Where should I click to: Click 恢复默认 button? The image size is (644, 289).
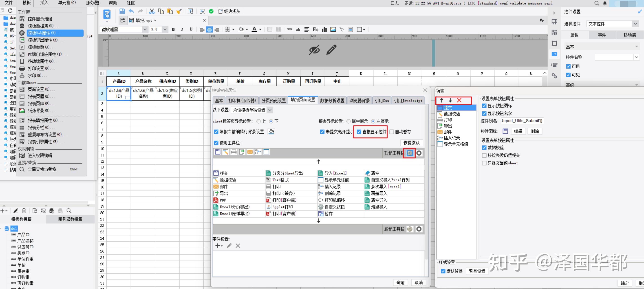(x=411, y=143)
